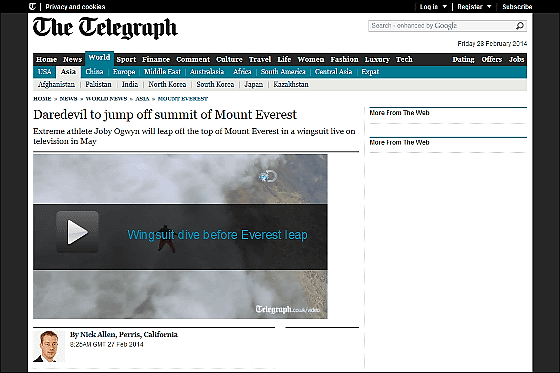
Task: Click ASIA in the breadcrumb
Action: click(x=142, y=99)
